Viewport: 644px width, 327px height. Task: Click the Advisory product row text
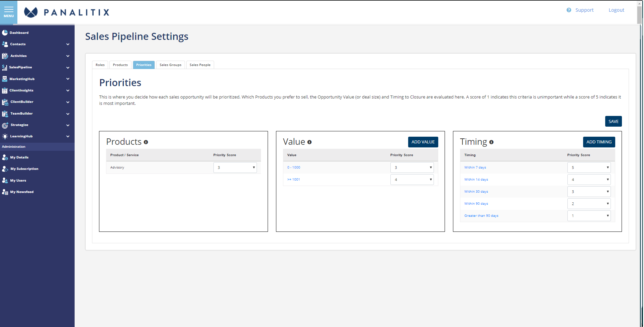(x=117, y=168)
